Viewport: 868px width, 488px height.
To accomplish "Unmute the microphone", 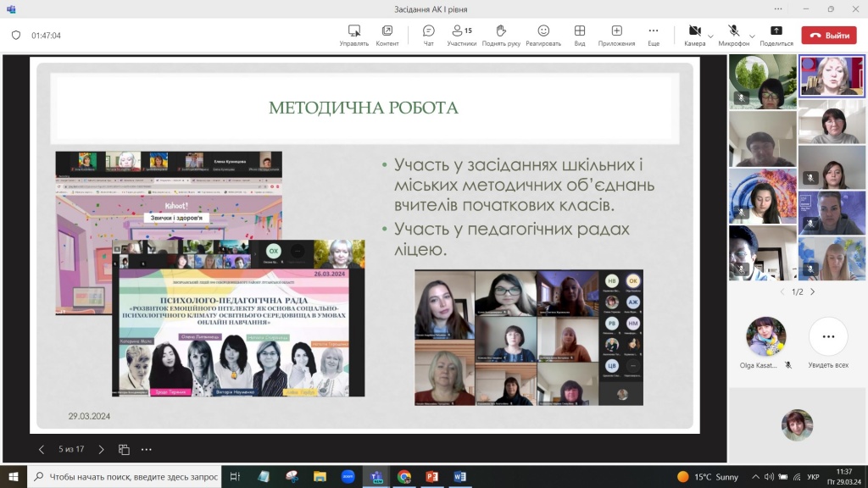I will click(x=732, y=31).
